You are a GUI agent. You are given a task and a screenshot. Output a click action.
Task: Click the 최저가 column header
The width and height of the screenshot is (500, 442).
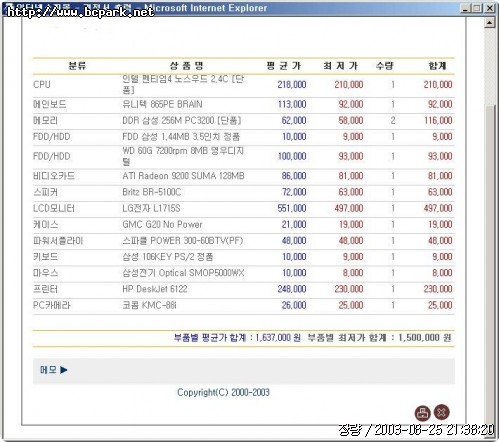point(340,66)
